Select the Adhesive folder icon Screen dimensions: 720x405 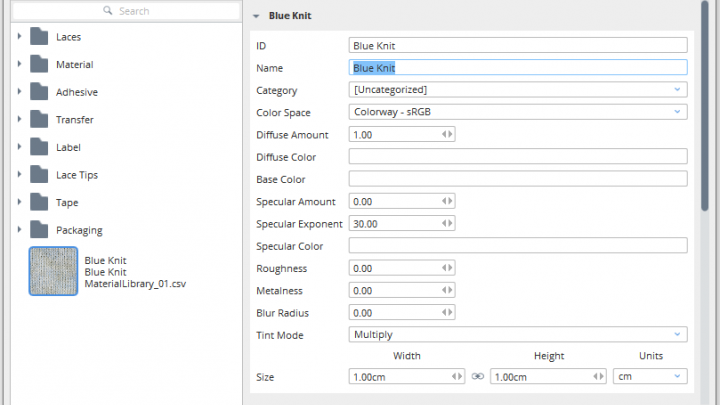[39, 92]
